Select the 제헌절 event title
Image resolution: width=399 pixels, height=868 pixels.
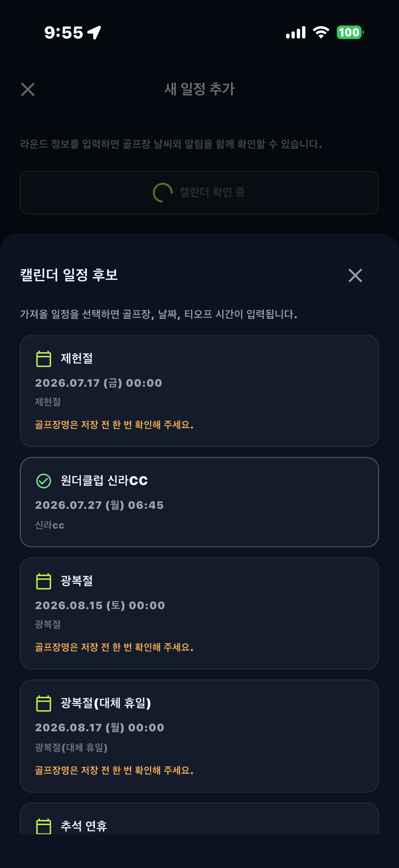[76, 358]
